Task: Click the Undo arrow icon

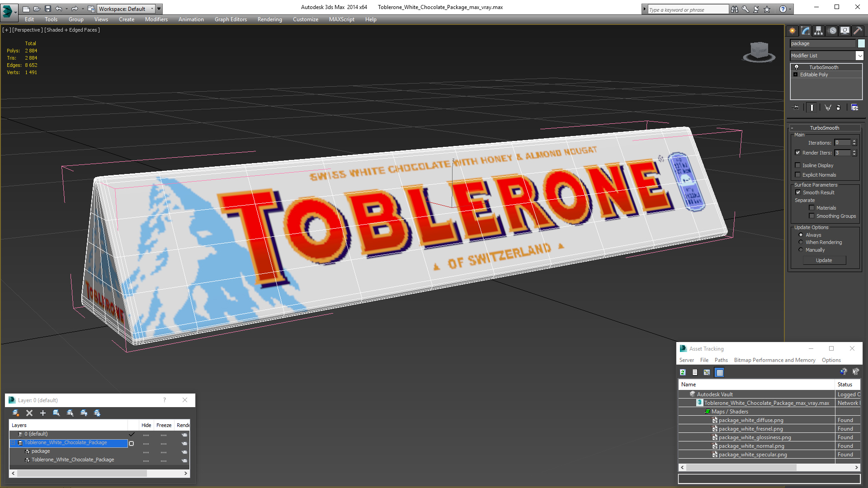Action: [x=59, y=9]
